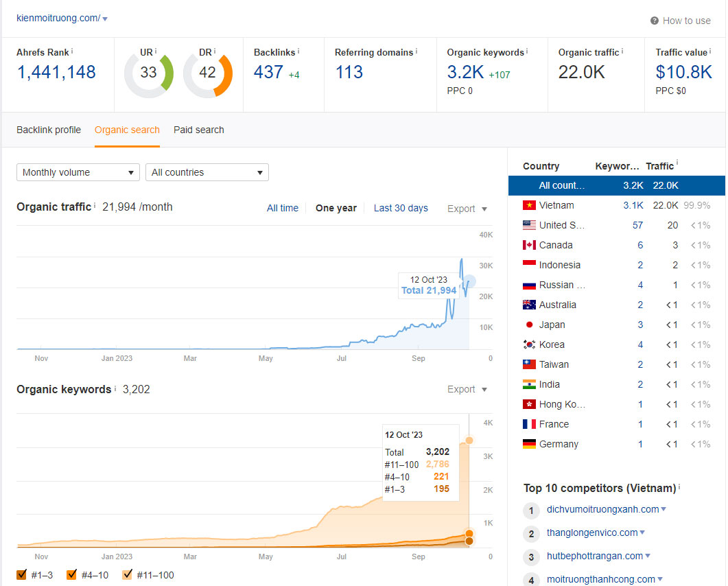The height and width of the screenshot is (586, 728).
Task: Expand the kienmoitruong.com domain dropdown arrow
Action: (x=105, y=19)
